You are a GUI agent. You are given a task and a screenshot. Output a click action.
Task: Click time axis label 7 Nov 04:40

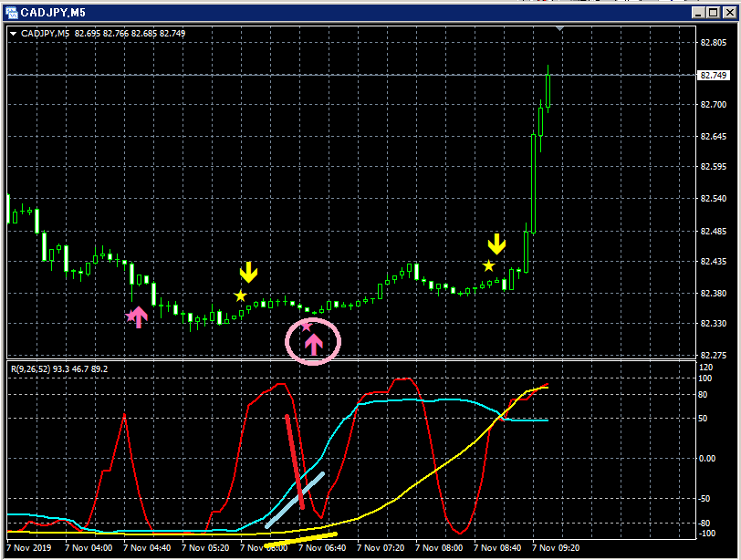tap(147, 548)
